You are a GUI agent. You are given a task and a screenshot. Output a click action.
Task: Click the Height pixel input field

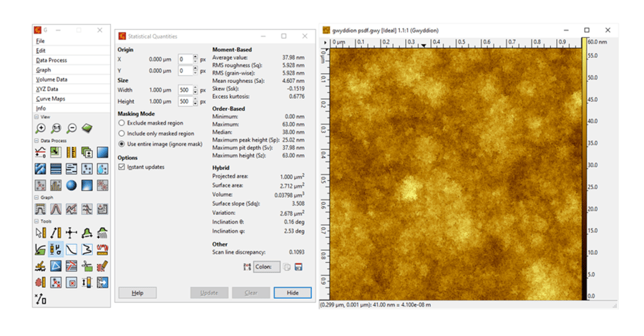pos(185,101)
